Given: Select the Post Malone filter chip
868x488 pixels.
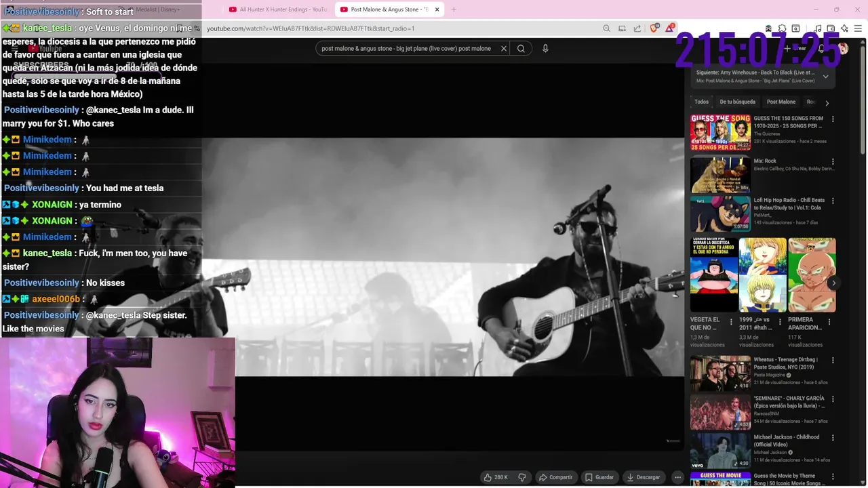Looking at the screenshot, I should (781, 102).
